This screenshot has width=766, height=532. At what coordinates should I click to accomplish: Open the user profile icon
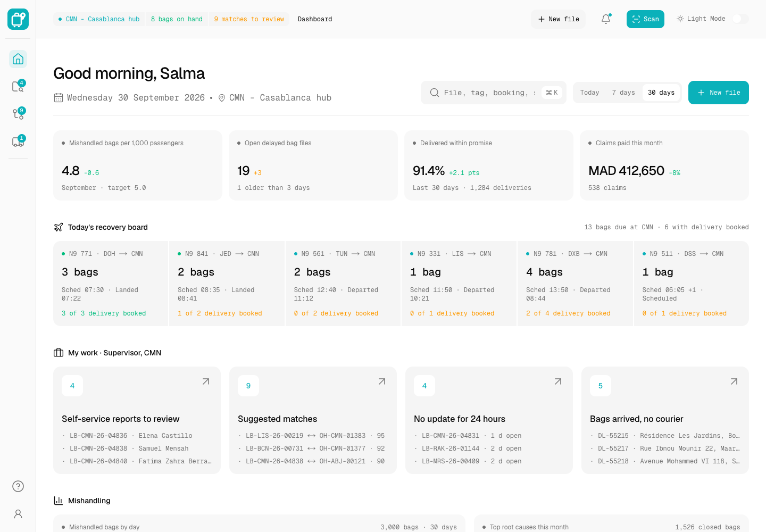coord(18,514)
